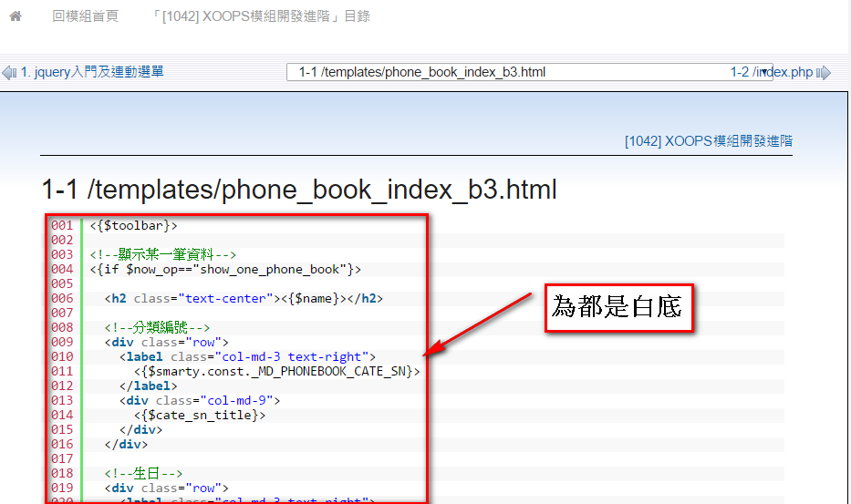Click the 顯示某一筆資料 comment line
Screen dimensions: 851x504
(164, 254)
